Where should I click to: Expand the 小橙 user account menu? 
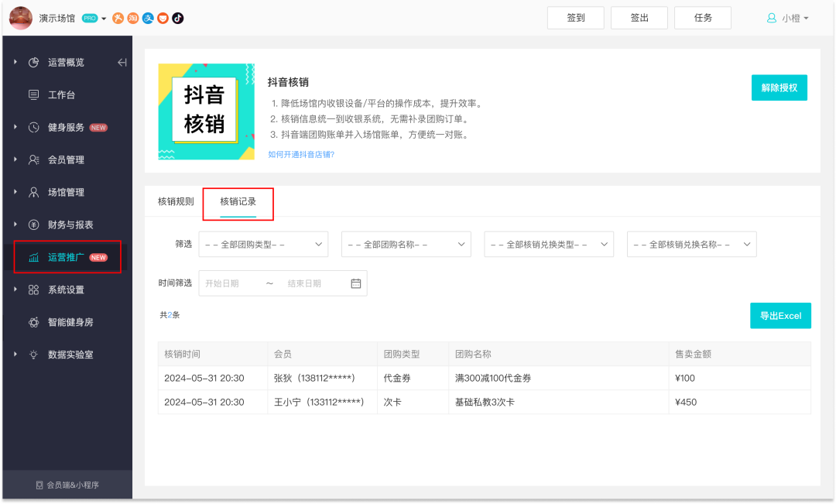coord(788,18)
